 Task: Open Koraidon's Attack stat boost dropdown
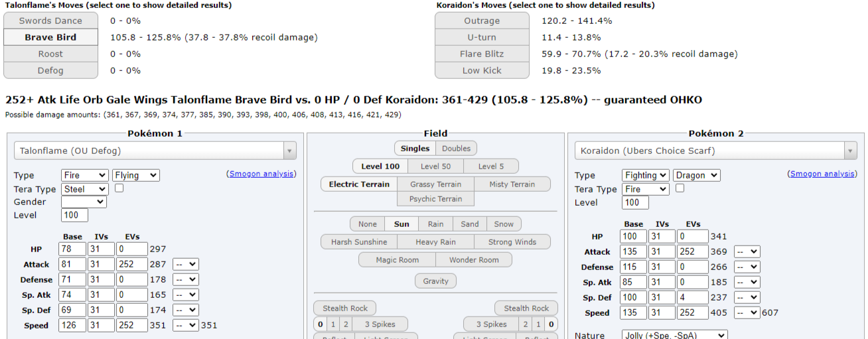747,252
